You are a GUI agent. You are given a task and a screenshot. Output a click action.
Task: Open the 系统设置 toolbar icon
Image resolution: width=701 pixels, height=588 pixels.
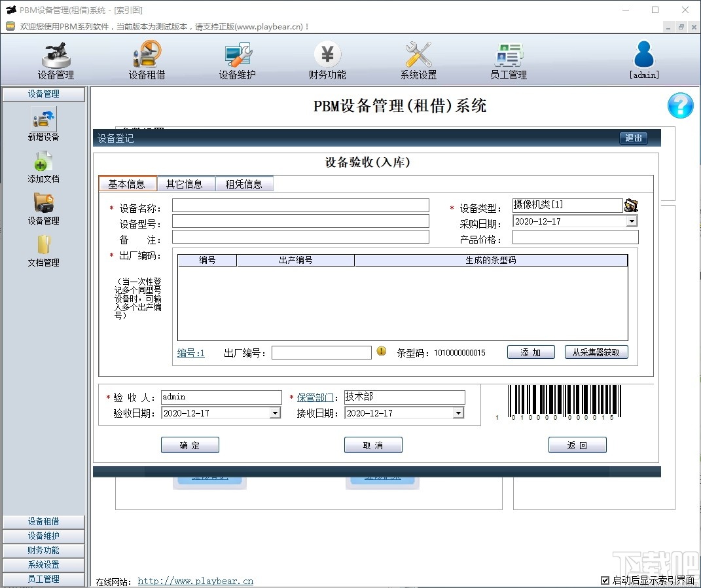[417, 60]
